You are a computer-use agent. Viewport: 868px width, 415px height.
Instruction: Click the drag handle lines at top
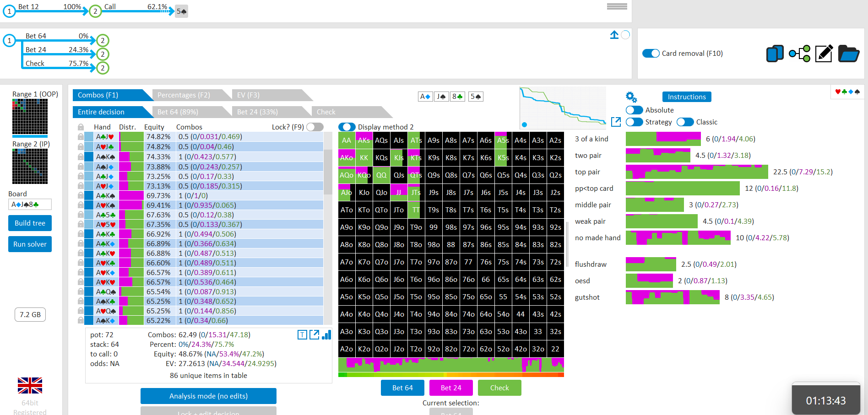point(617,6)
